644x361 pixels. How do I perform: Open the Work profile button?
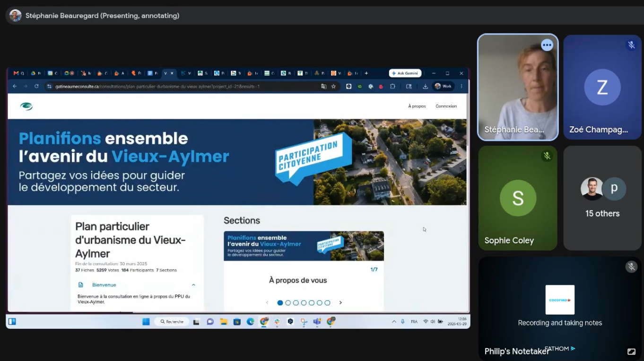tap(443, 87)
